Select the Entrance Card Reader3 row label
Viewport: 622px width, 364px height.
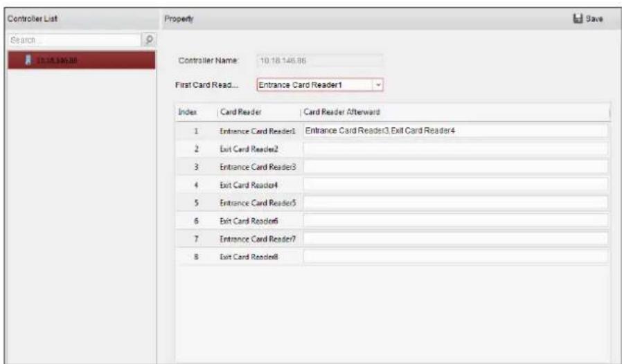point(258,167)
